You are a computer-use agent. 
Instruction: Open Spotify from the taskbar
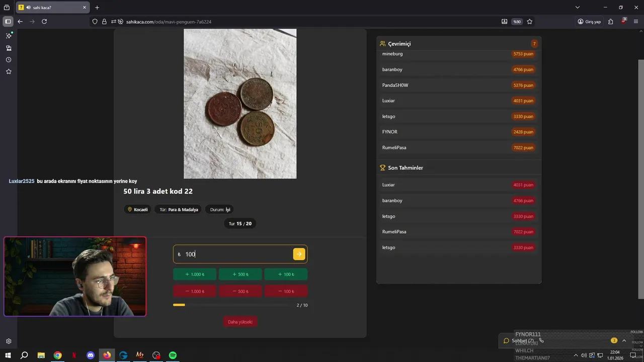(x=173, y=355)
